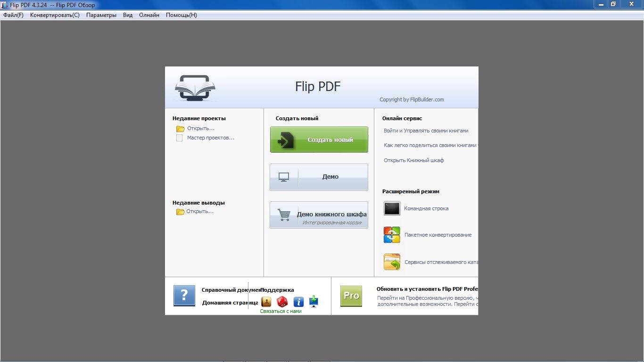644x362 pixels.
Task: Click the Командная строка terminal icon
Action: pos(392,208)
